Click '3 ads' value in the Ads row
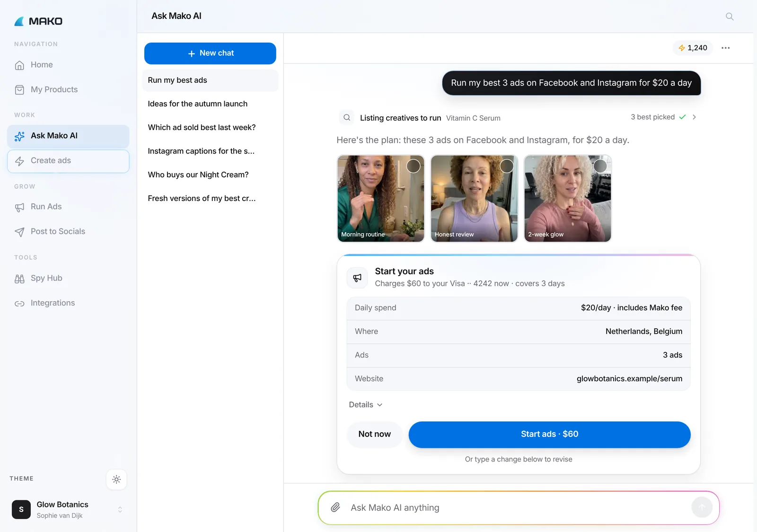 pos(672,355)
